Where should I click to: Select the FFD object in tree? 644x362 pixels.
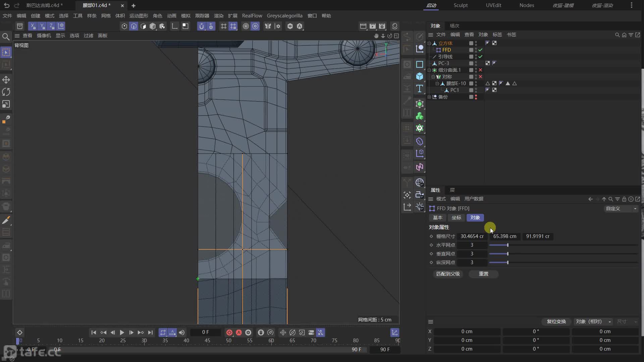(x=446, y=50)
